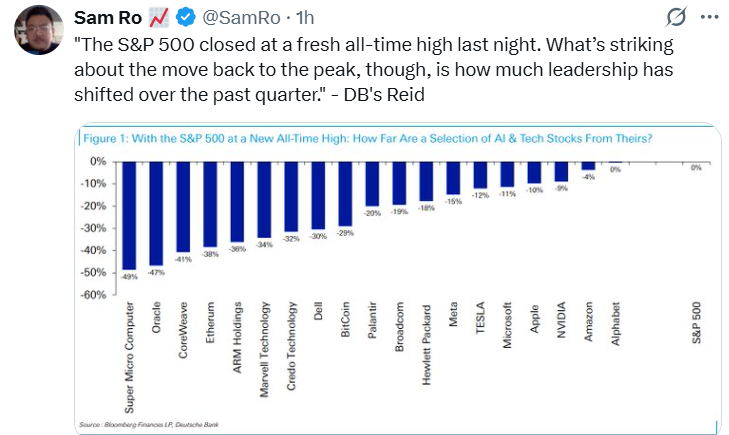Click the Grok circle-slash icon

[x=676, y=19]
